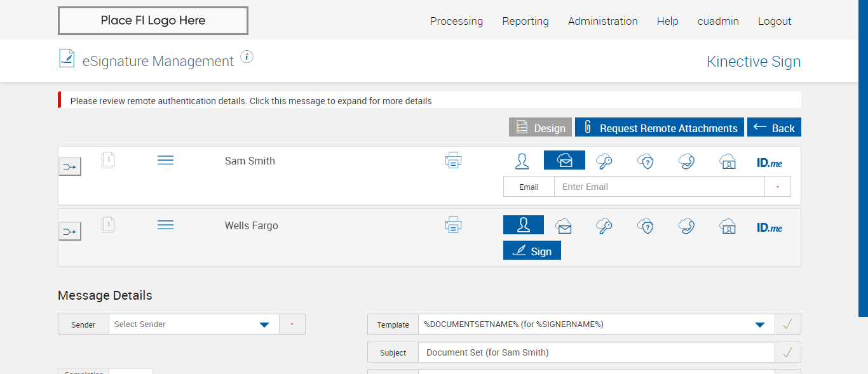Click the info icon beside eSignature Management
The width and height of the screenshot is (868, 374).
tap(247, 57)
